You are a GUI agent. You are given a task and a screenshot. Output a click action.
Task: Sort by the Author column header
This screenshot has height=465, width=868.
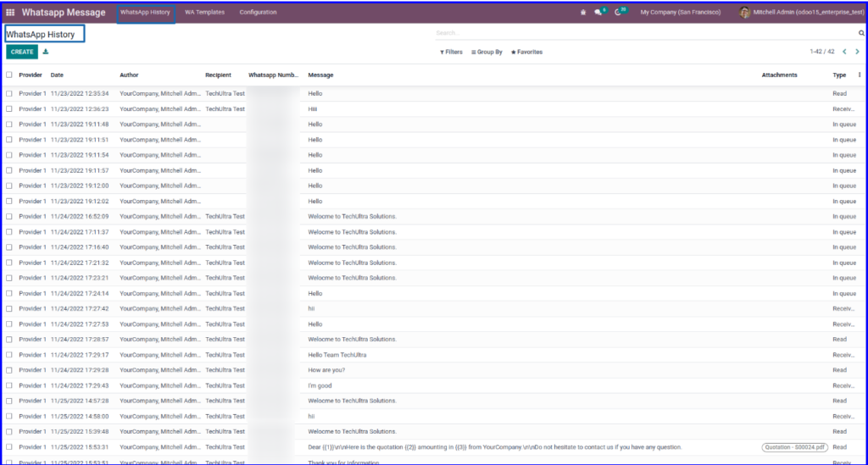click(129, 75)
